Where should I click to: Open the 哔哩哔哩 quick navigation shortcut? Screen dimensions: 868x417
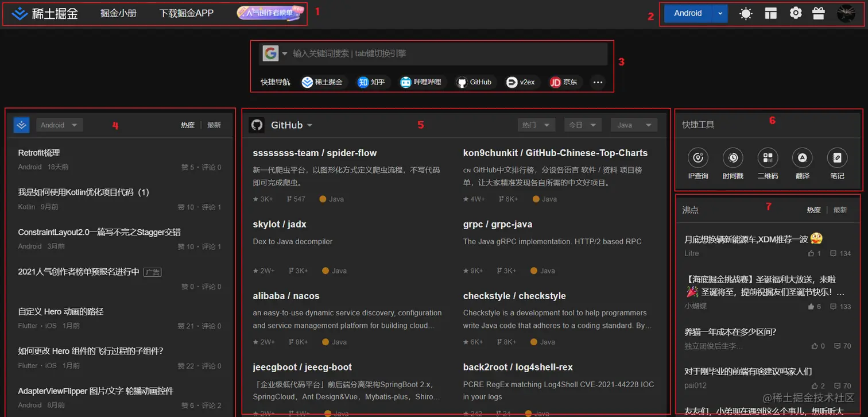click(x=421, y=82)
